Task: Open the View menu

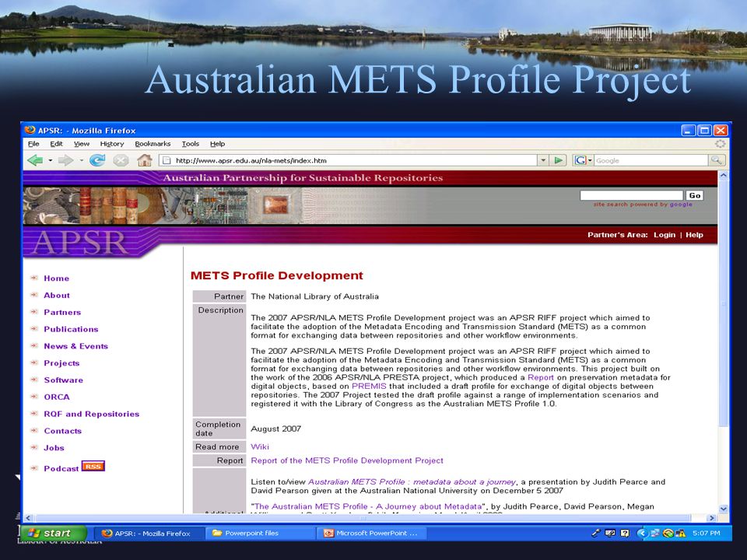Action: coord(82,144)
